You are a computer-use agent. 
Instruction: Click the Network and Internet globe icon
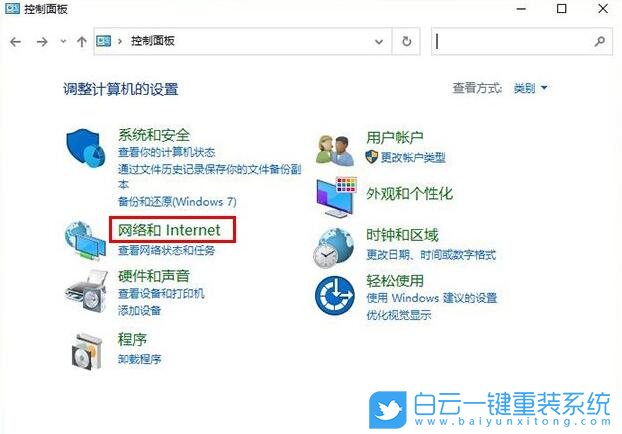[x=86, y=238]
